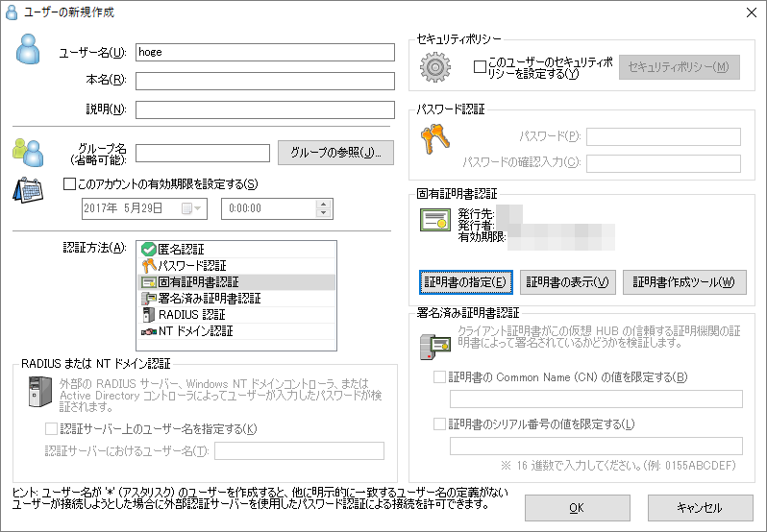Image resolution: width=767 pixels, height=532 pixels.
Task: Click the NT ドメイン認証 icon
Action: (148, 331)
